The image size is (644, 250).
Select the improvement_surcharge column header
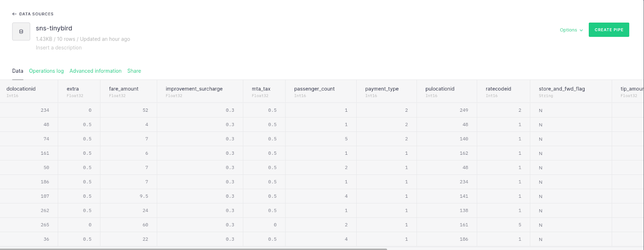coord(194,89)
